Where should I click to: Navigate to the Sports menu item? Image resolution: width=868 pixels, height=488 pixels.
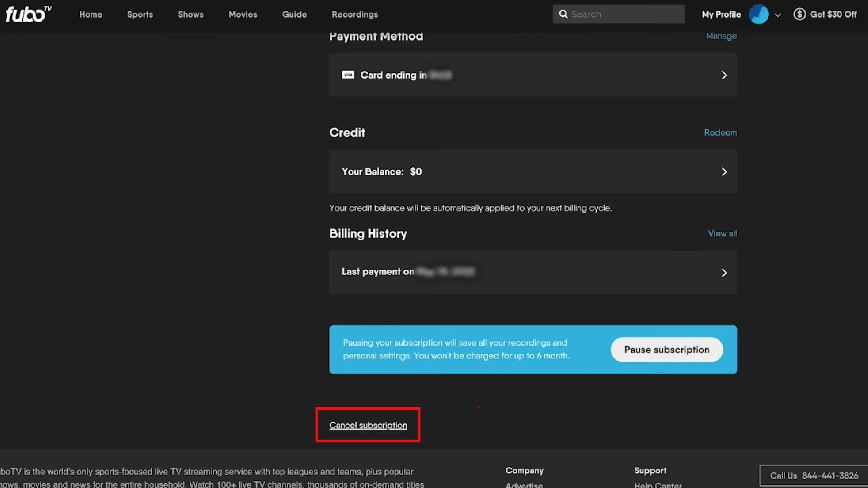click(x=140, y=14)
